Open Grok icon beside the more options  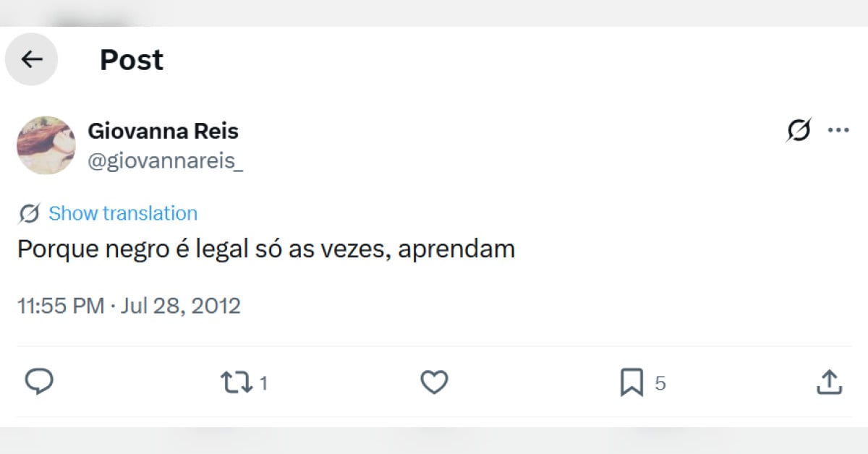[799, 130]
